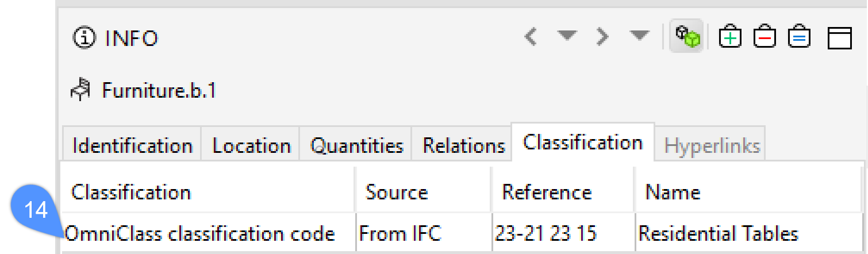Click the remove from basket icon
Viewport: 868px width, 254px height.
point(765,37)
